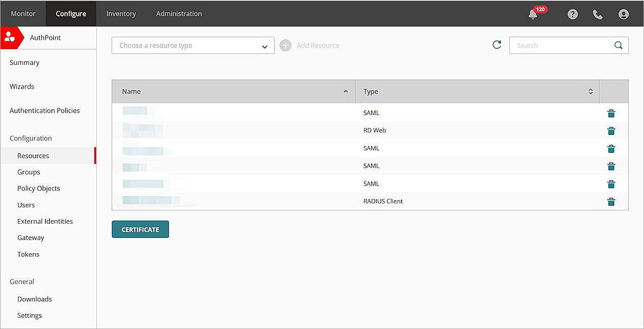Click the CERTIFICATE button
644x329 pixels.
140,230
